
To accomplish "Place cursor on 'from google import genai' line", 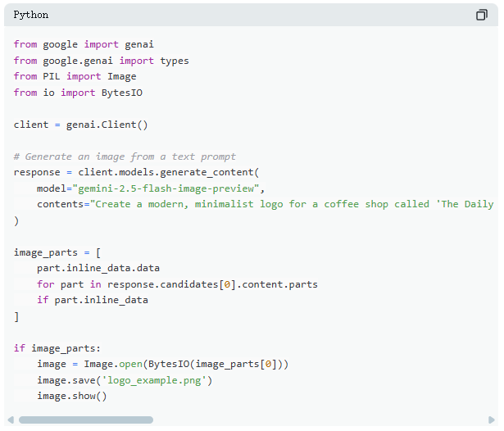I will pos(84,44).
